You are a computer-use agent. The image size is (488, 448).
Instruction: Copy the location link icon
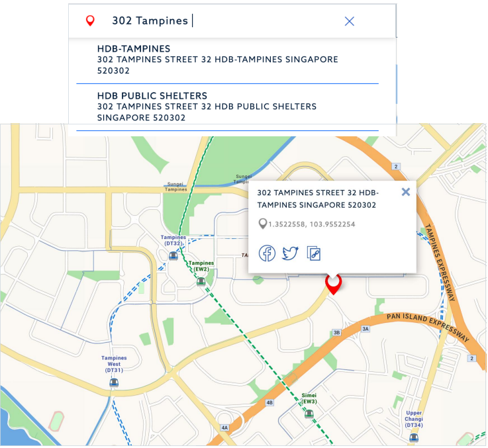(x=314, y=253)
